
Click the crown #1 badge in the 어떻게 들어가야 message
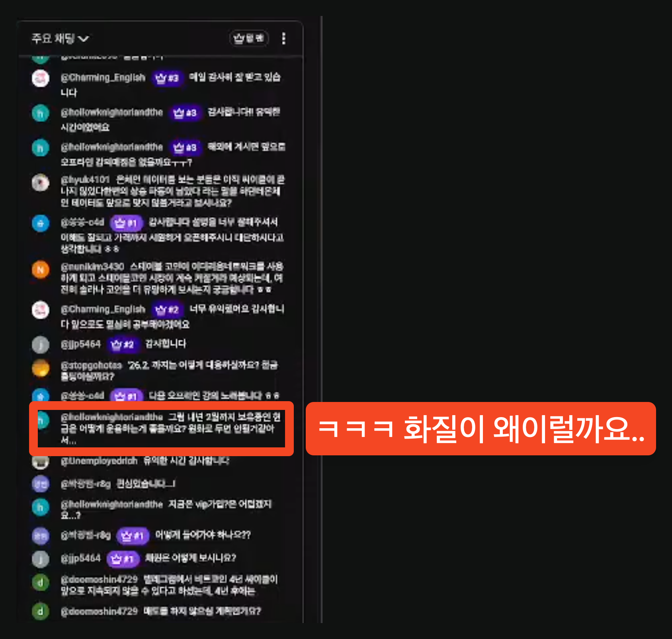(133, 536)
